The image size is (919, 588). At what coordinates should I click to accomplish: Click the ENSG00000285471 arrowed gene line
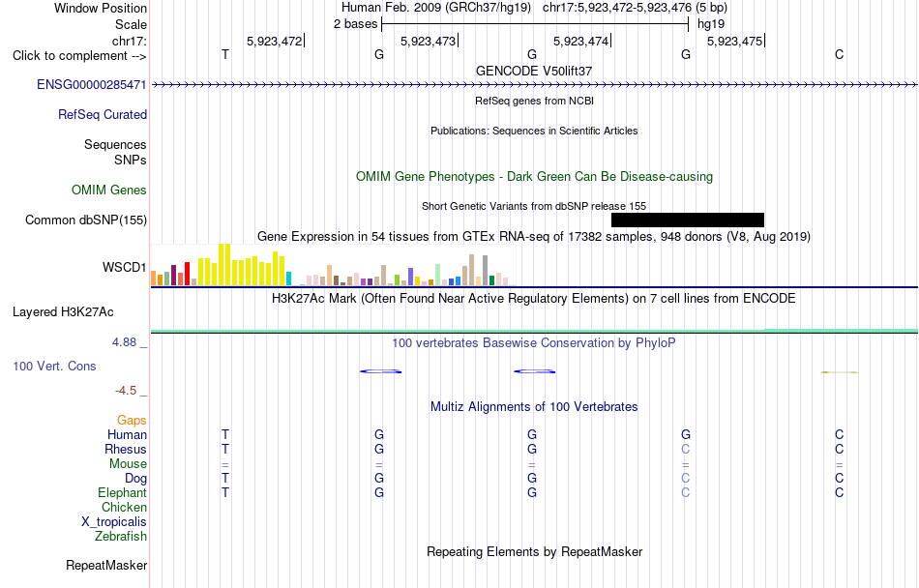click(x=534, y=85)
